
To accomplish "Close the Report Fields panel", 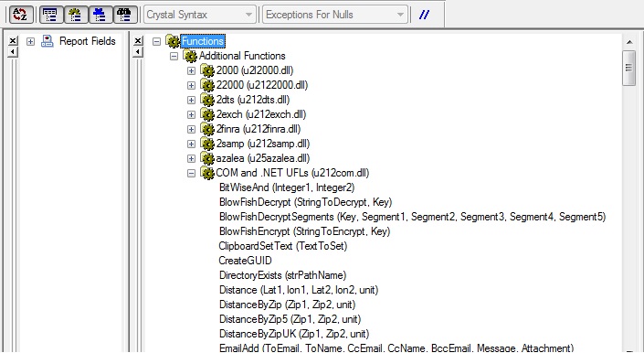I will tap(13, 40).
